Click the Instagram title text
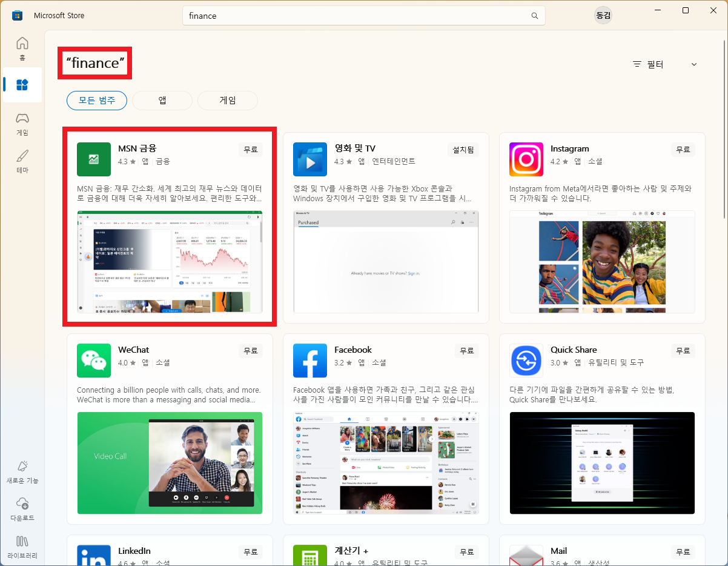This screenshot has width=728, height=566. point(570,148)
